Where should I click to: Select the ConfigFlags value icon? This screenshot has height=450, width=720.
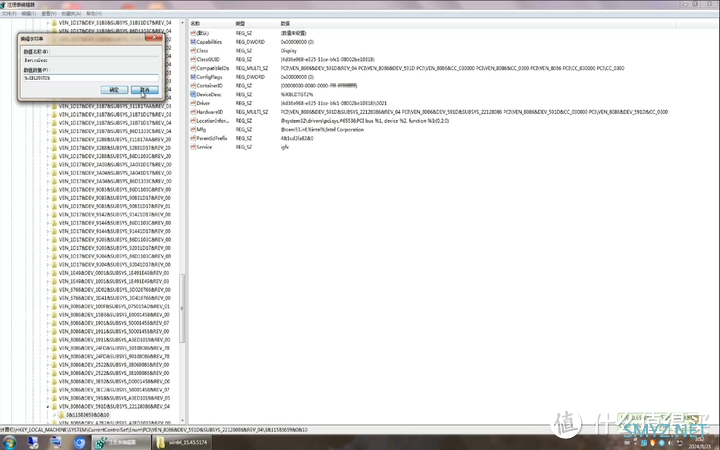(x=193, y=76)
